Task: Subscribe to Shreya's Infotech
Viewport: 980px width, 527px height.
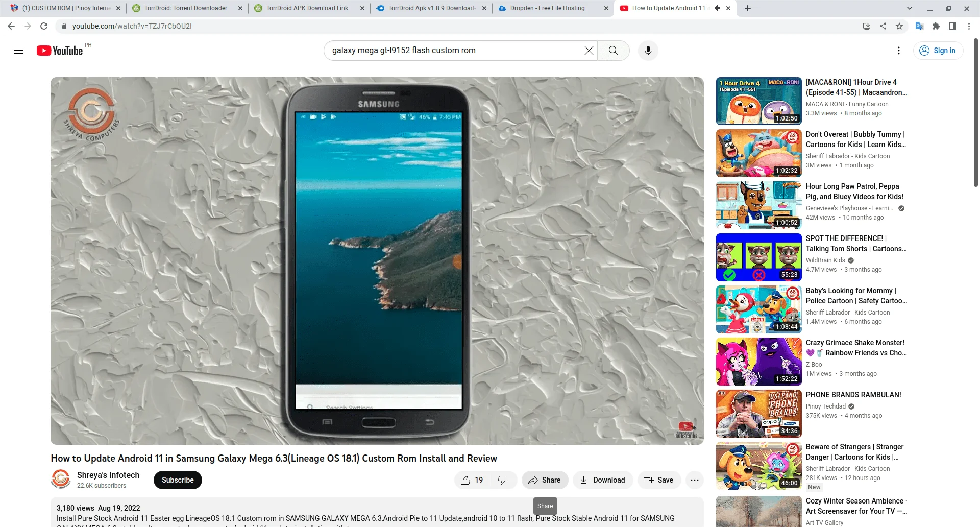Action: (178, 480)
